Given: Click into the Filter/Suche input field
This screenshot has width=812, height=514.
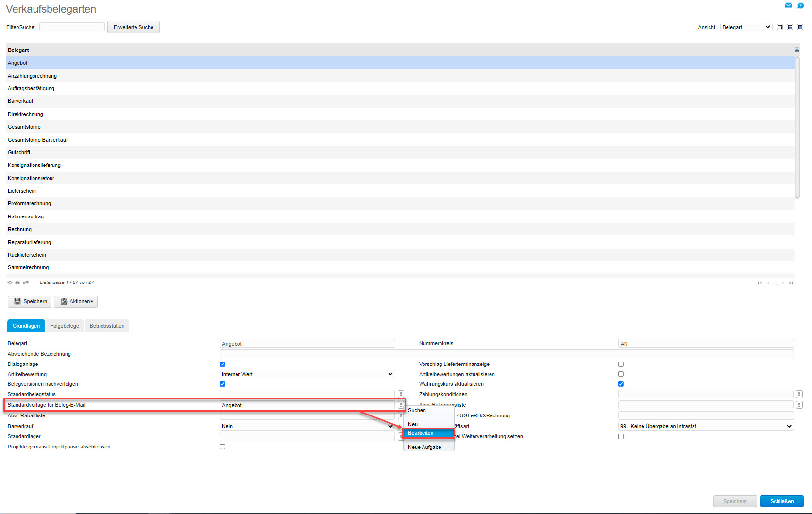Looking at the screenshot, I should [72, 27].
